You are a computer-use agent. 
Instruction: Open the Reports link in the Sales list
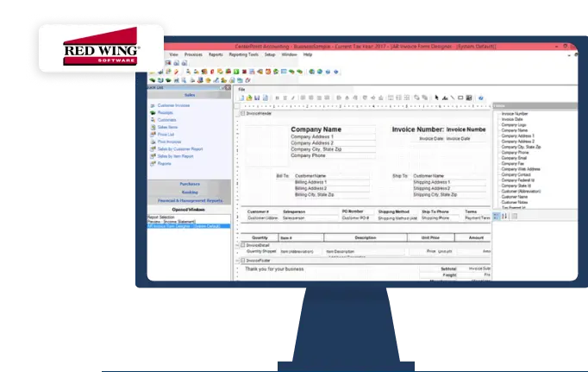(x=165, y=164)
